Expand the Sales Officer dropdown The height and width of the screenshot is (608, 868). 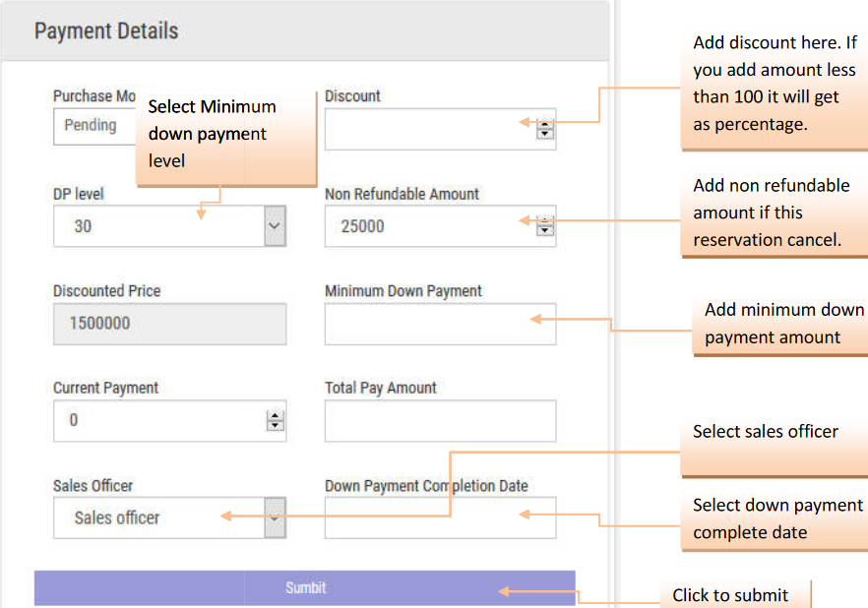tap(275, 517)
